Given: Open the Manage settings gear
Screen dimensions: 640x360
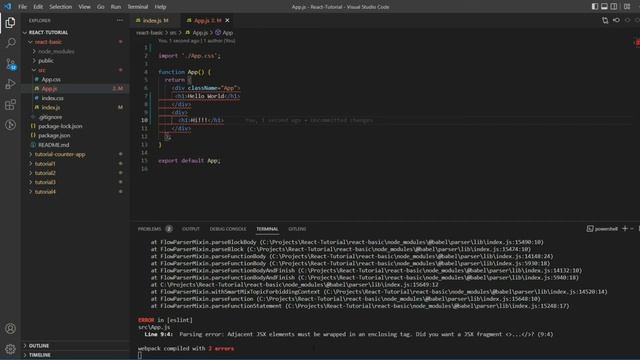Looking at the screenshot, I should pos(10,349).
